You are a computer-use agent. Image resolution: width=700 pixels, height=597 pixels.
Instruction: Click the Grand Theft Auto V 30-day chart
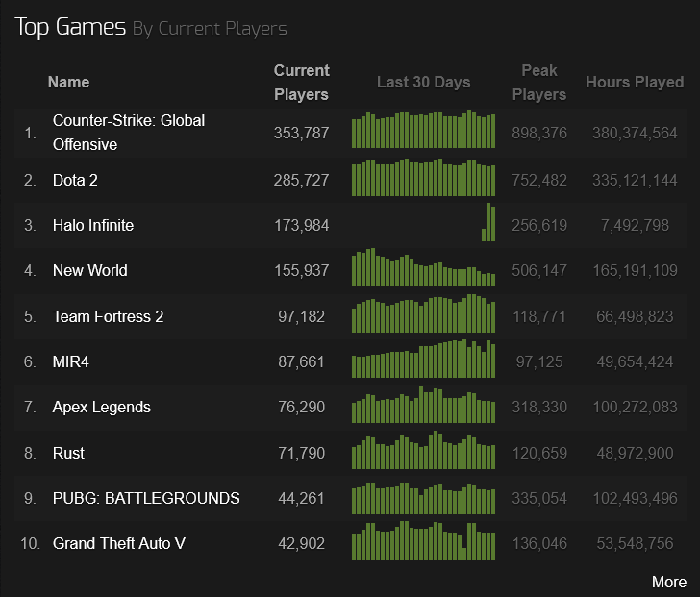pos(423,540)
